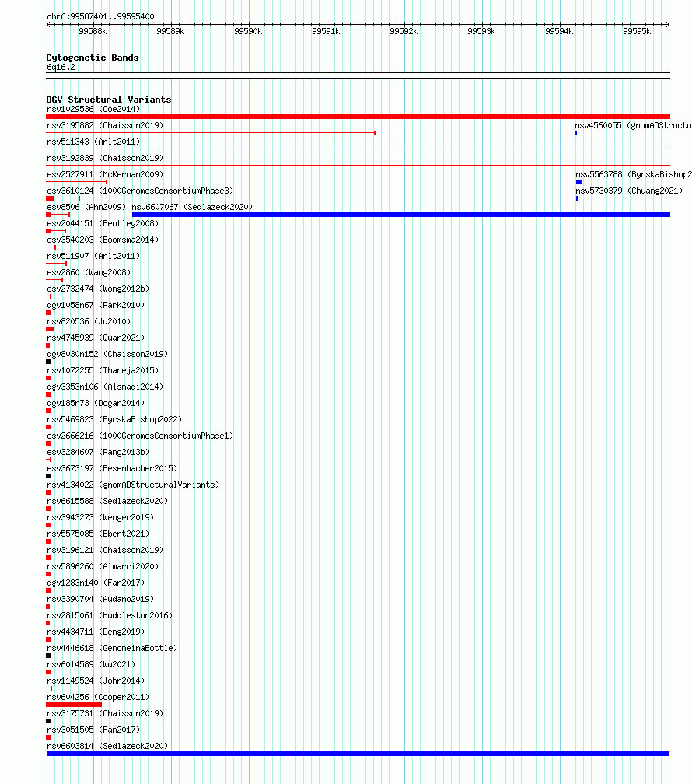Open nsv4446618 (GenomeinaBottle) variant
This screenshot has width=692, height=784.
tap(112, 648)
